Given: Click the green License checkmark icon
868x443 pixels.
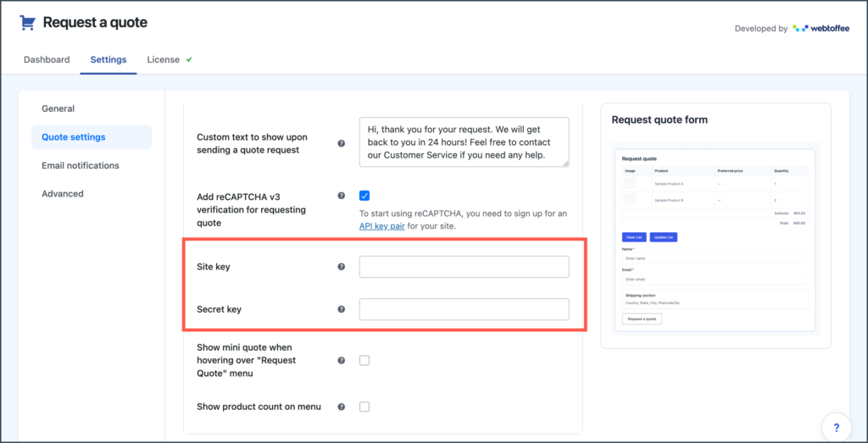Looking at the screenshot, I should tap(189, 59).
